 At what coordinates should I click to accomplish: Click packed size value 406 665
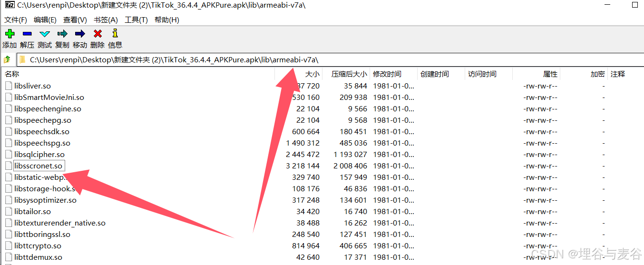pos(353,246)
